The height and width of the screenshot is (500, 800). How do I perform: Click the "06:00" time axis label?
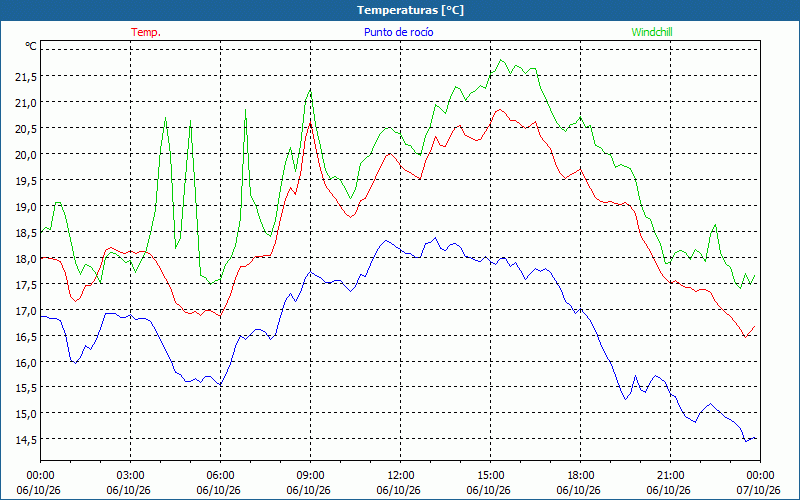[x=220, y=476]
